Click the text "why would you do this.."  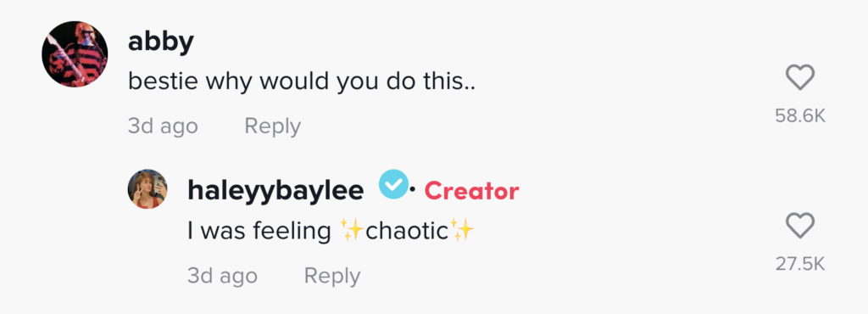point(341,82)
